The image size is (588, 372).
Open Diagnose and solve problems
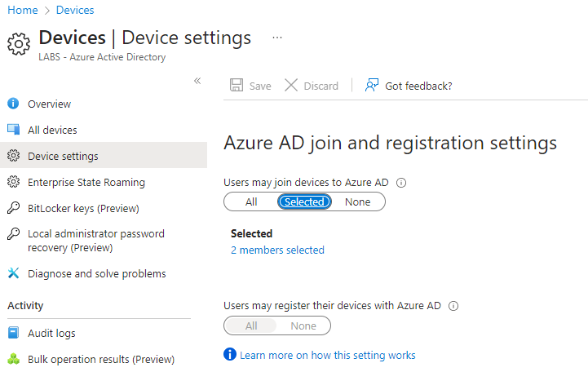pos(97,274)
